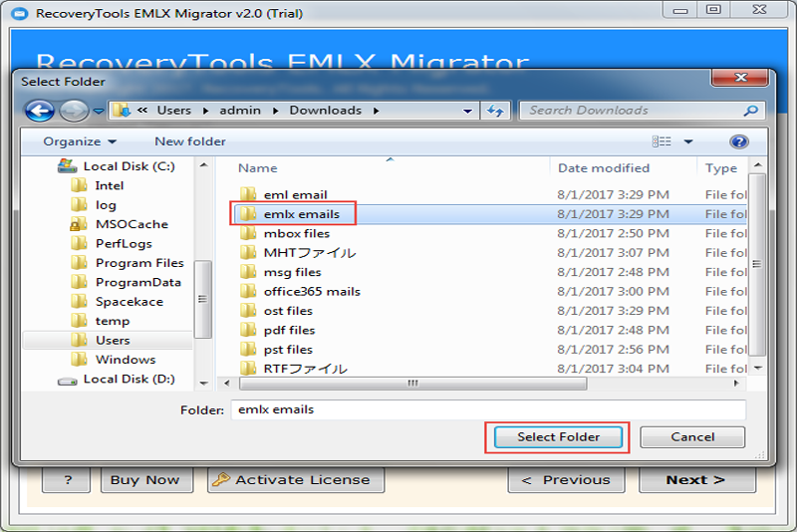Click the ost files folder icon
The width and height of the screenshot is (797, 532).
pyautogui.click(x=248, y=310)
